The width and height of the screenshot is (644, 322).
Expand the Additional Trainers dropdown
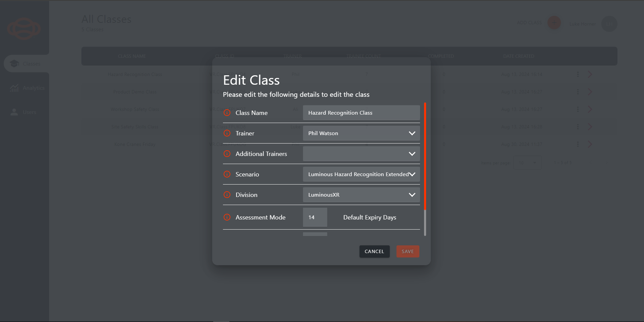361,154
